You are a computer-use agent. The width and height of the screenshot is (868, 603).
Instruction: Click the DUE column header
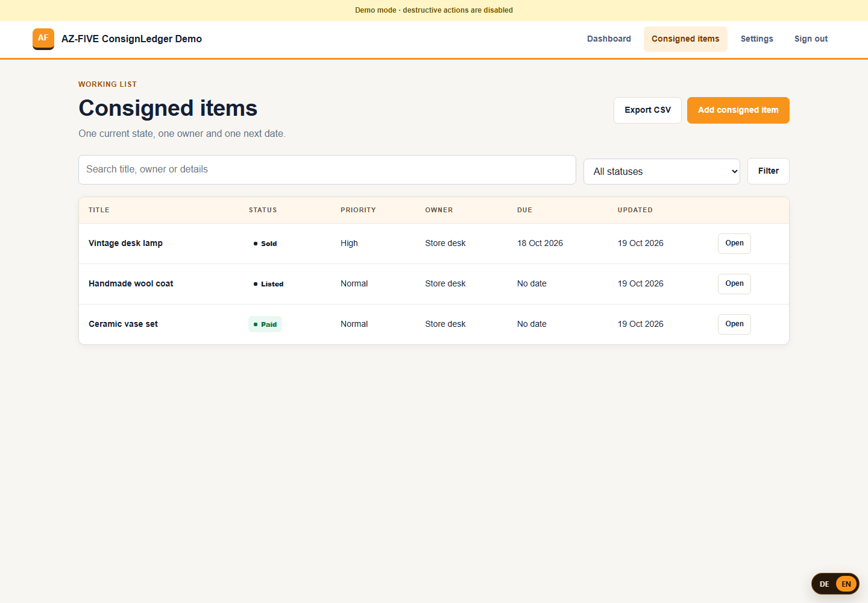[524, 210]
